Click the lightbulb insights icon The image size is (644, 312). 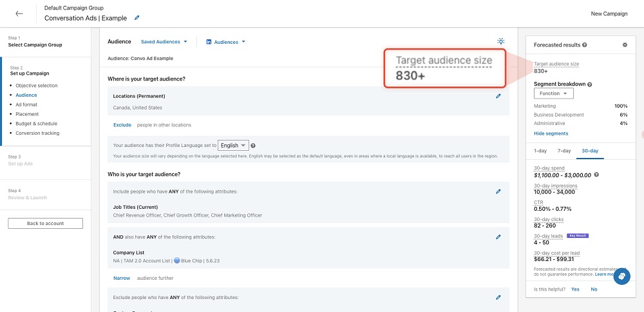click(501, 41)
